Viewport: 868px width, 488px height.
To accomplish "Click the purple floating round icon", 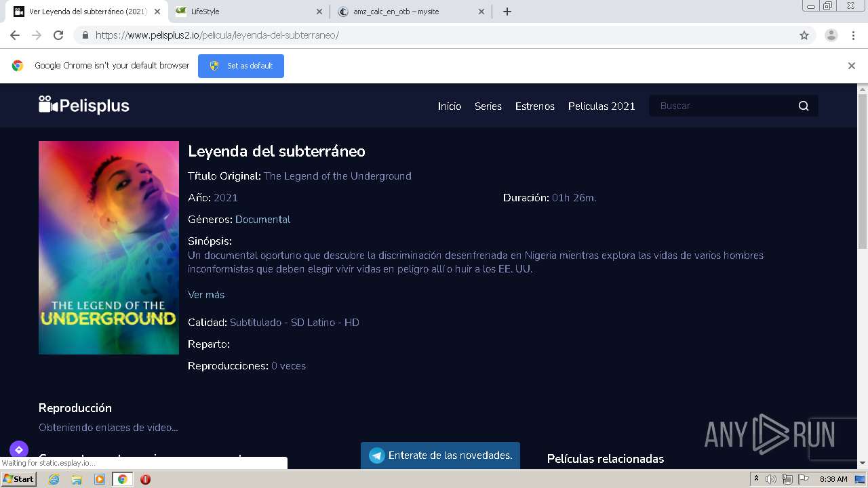I will point(19,449).
